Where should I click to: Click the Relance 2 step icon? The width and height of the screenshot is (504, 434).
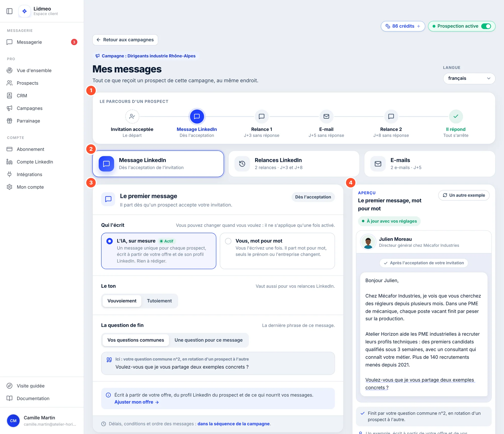pyautogui.click(x=391, y=116)
